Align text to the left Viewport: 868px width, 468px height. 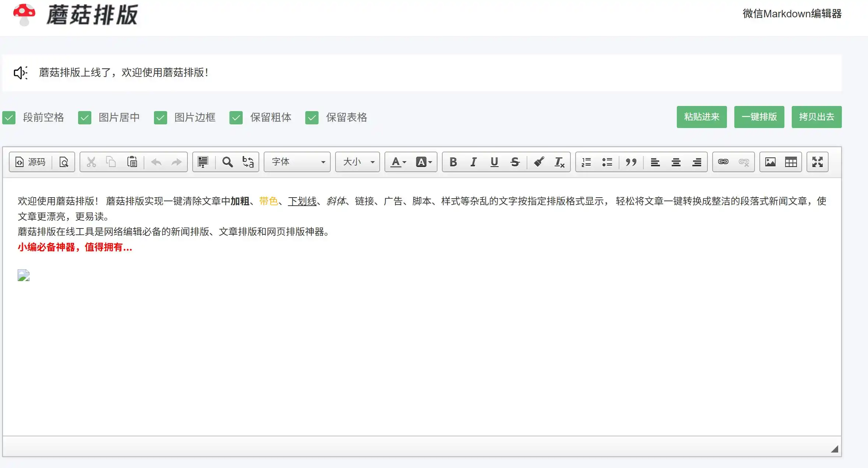[x=655, y=162]
